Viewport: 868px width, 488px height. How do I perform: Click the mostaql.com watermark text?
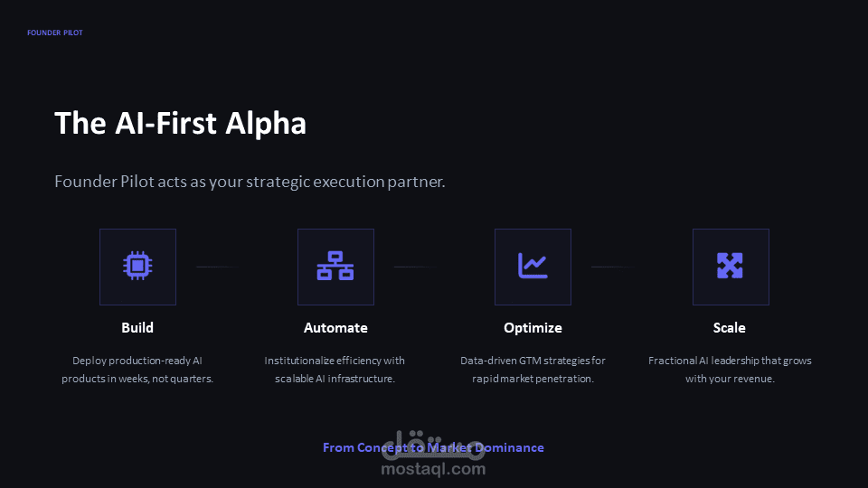point(433,469)
